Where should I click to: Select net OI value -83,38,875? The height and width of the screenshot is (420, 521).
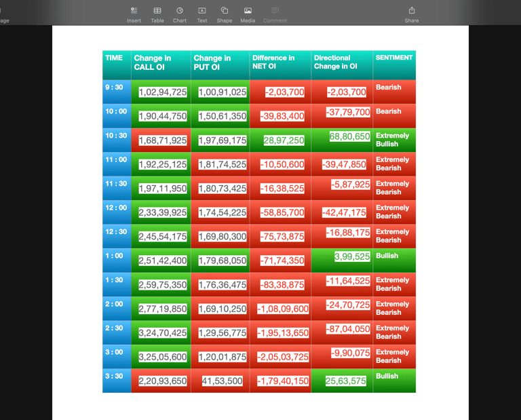282,285
